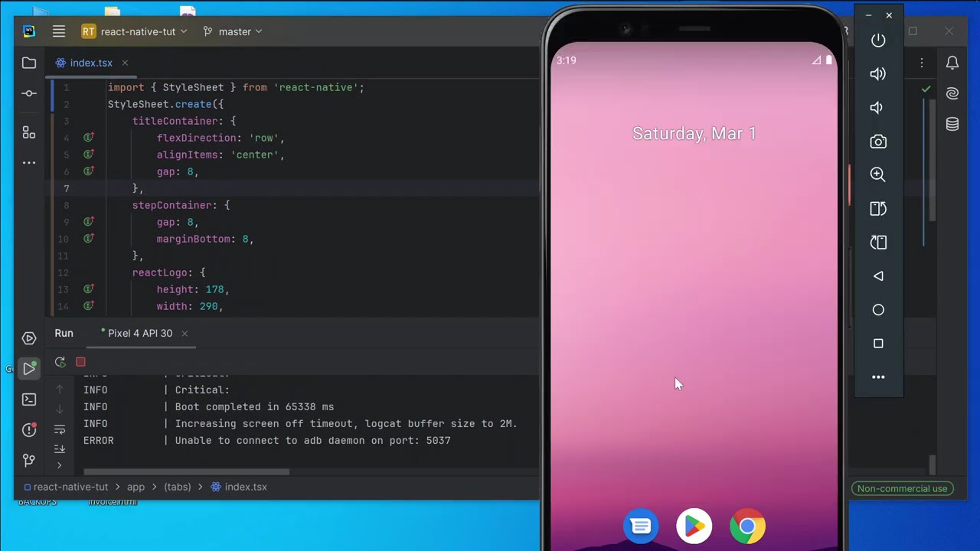Open the Messages app on the phone
This screenshot has height=551, width=980.
(x=641, y=527)
